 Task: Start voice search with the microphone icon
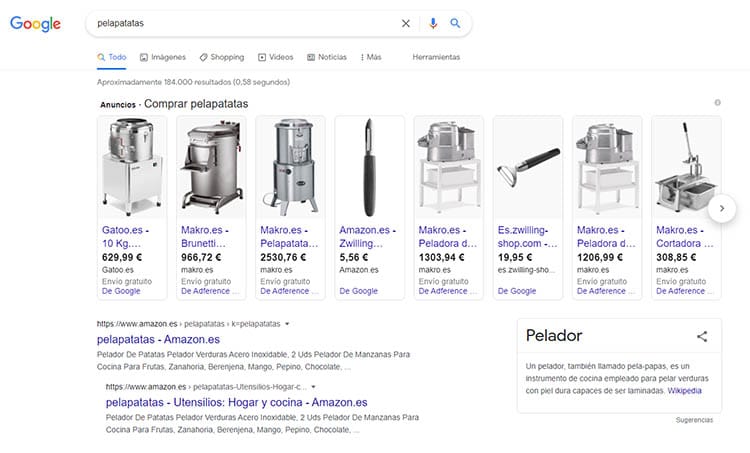click(433, 23)
